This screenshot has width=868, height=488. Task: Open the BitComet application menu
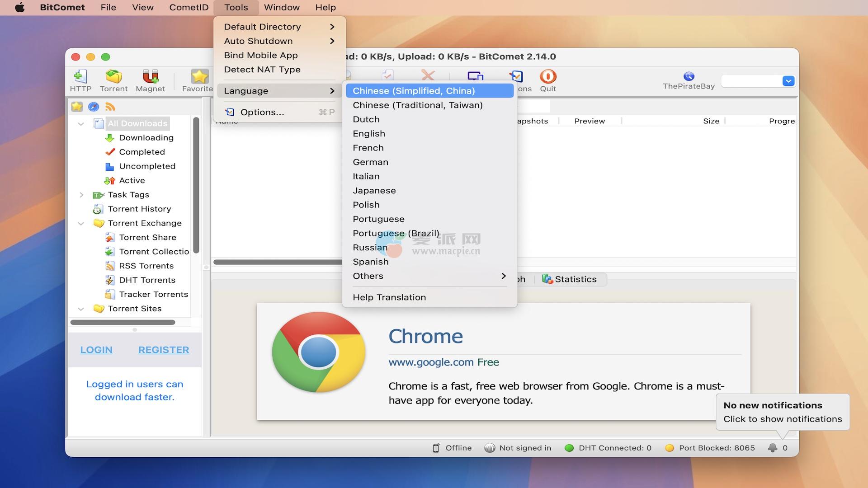click(62, 7)
